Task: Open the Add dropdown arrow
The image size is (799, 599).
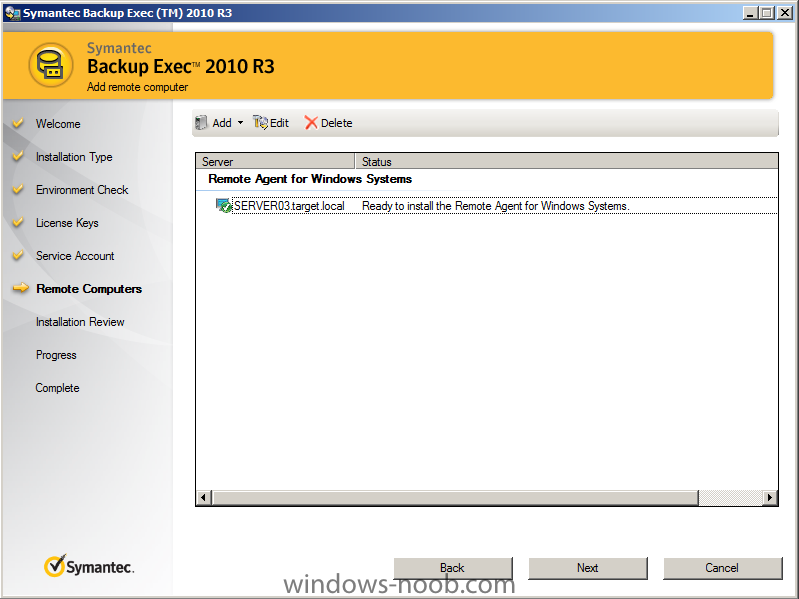Action: pyautogui.click(x=240, y=123)
